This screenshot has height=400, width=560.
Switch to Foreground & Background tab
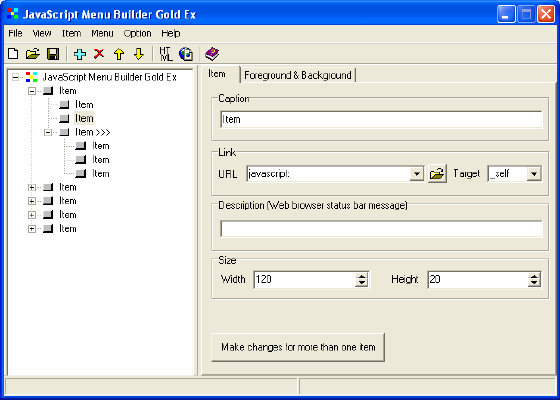[x=298, y=75]
